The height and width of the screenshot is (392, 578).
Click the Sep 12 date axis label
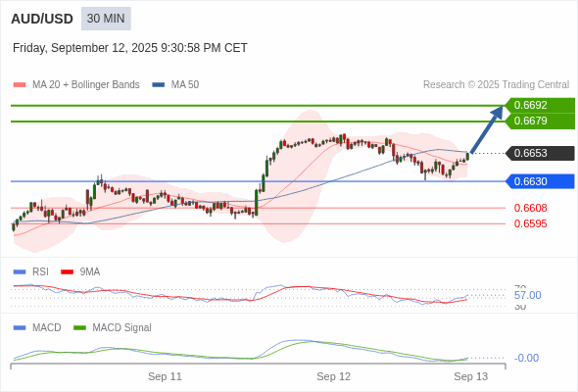point(334,376)
